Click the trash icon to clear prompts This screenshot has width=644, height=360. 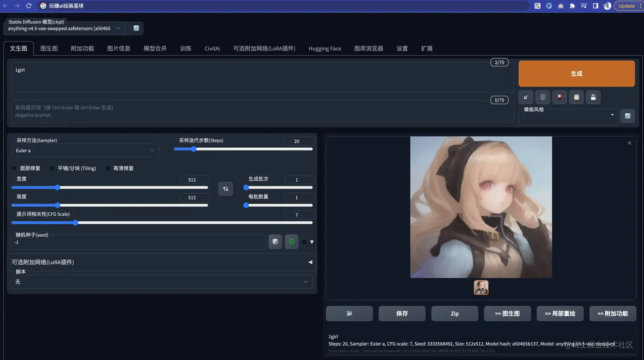coord(542,97)
